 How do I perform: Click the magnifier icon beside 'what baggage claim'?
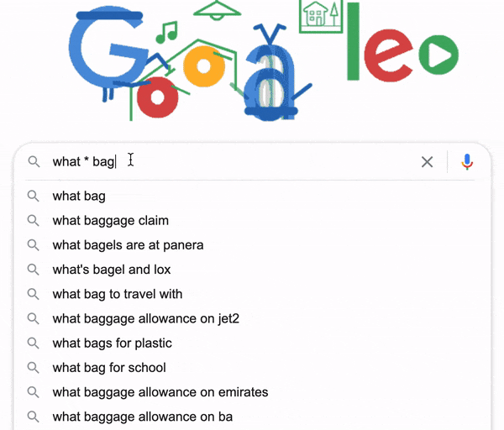[x=34, y=221]
